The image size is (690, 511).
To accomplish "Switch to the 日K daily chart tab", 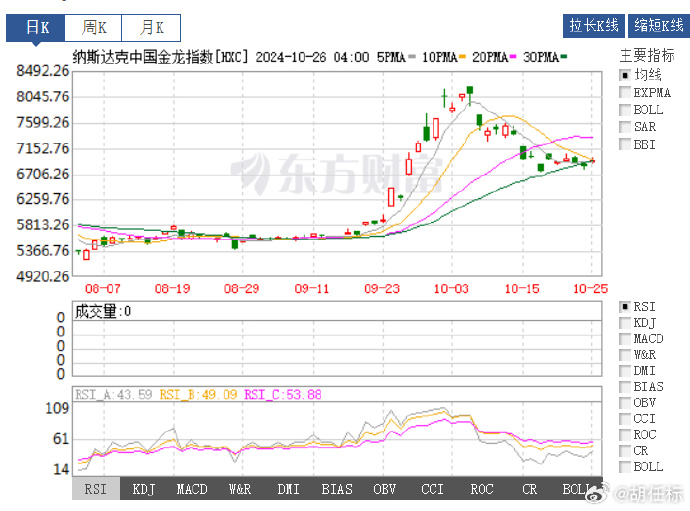I will [x=36, y=28].
